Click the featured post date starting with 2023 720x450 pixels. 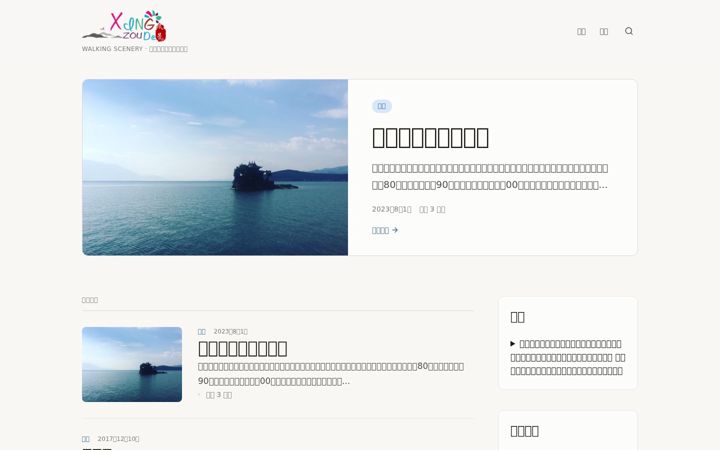[x=392, y=209]
